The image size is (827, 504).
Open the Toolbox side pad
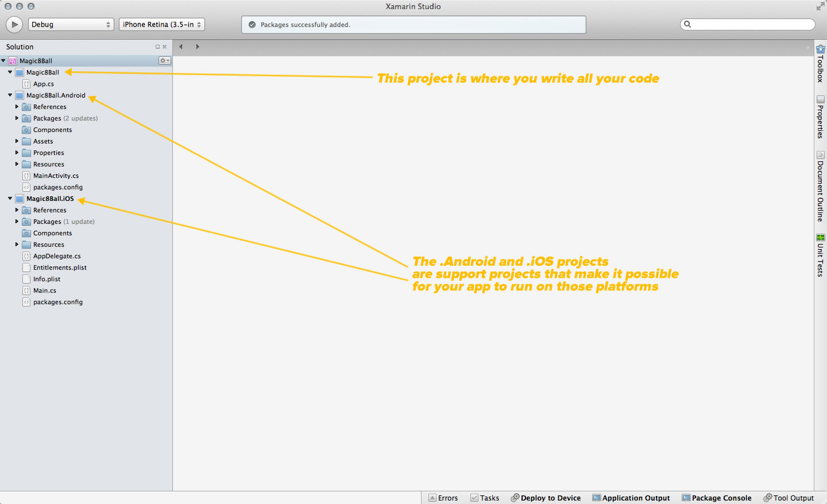click(821, 63)
